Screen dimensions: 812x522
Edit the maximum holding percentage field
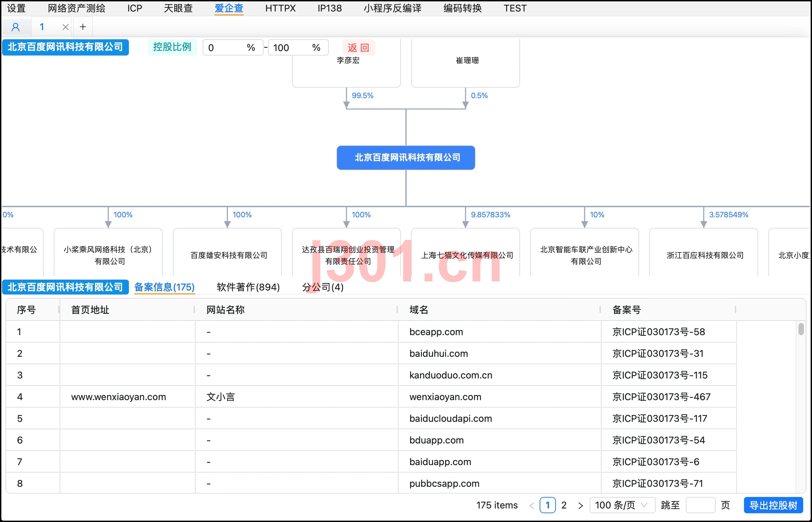(298, 47)
